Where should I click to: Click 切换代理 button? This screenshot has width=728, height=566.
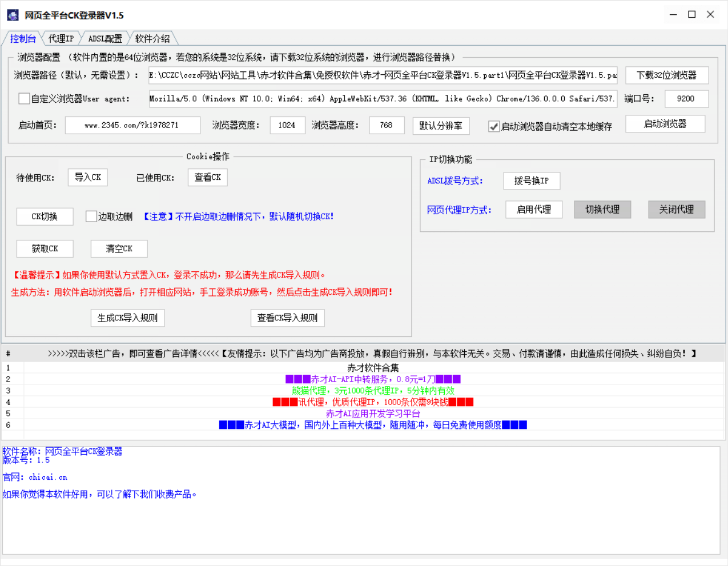602,210
